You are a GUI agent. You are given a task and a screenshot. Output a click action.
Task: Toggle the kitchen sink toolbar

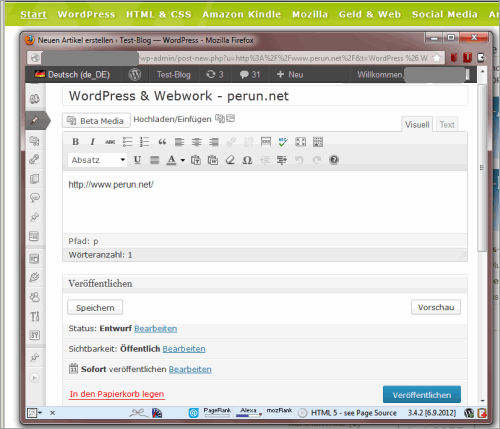[x=318, y=142]
